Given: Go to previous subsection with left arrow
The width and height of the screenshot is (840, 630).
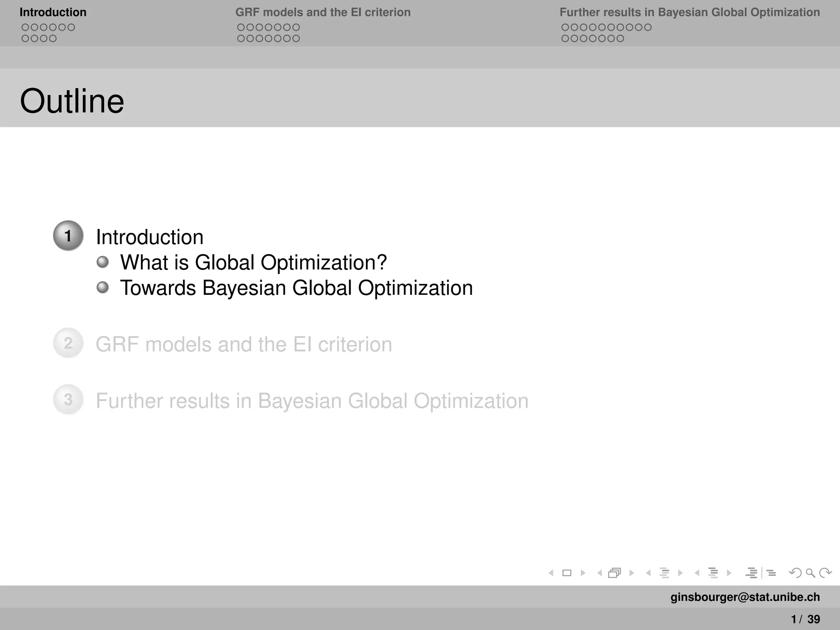Looking at the screenshot, I should [648, 573].
